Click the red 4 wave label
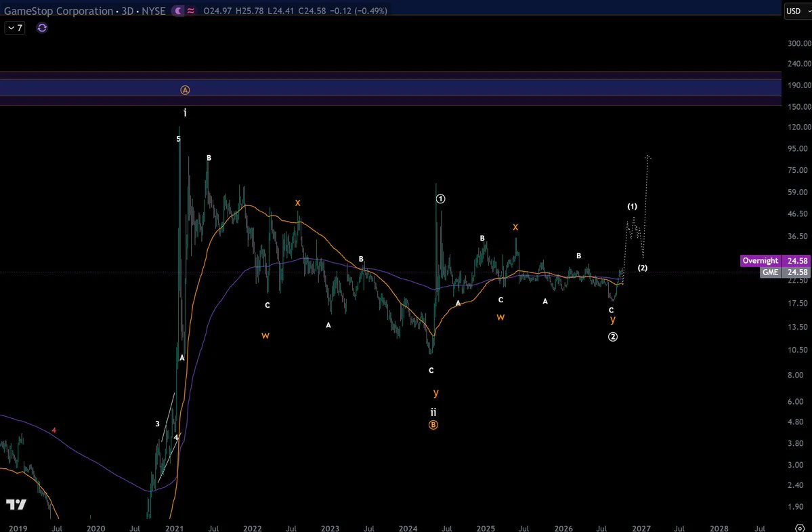812x532 pixels. [54, 430]
